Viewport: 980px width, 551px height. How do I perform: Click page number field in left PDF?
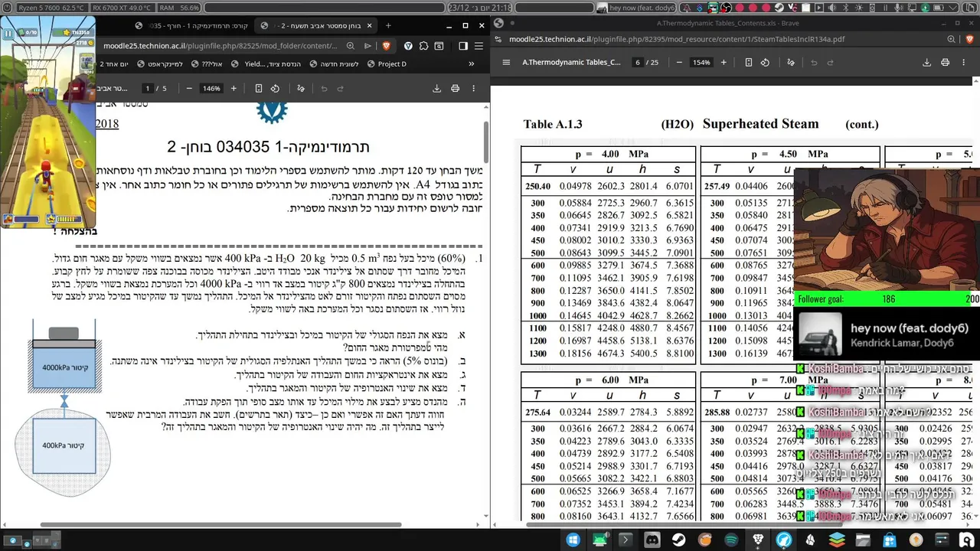click(x=148, y=89)
